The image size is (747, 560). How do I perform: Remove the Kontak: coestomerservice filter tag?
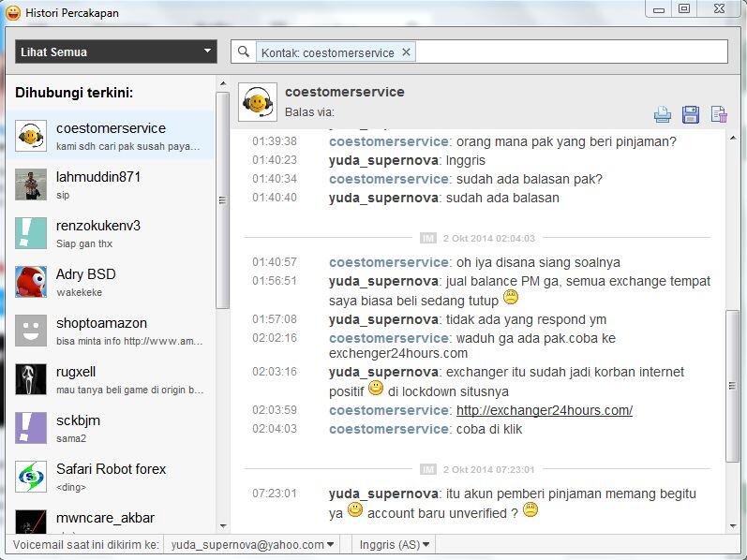coord(406,52)
